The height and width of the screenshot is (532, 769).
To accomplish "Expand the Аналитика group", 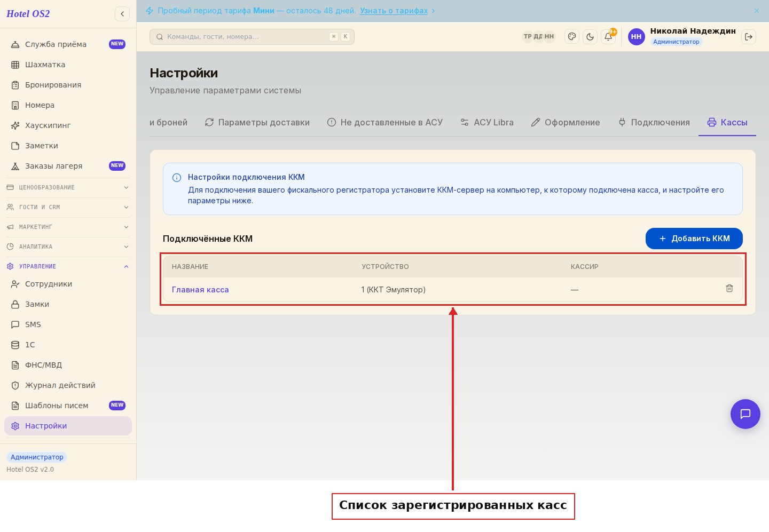I will (x=68, y=247).
